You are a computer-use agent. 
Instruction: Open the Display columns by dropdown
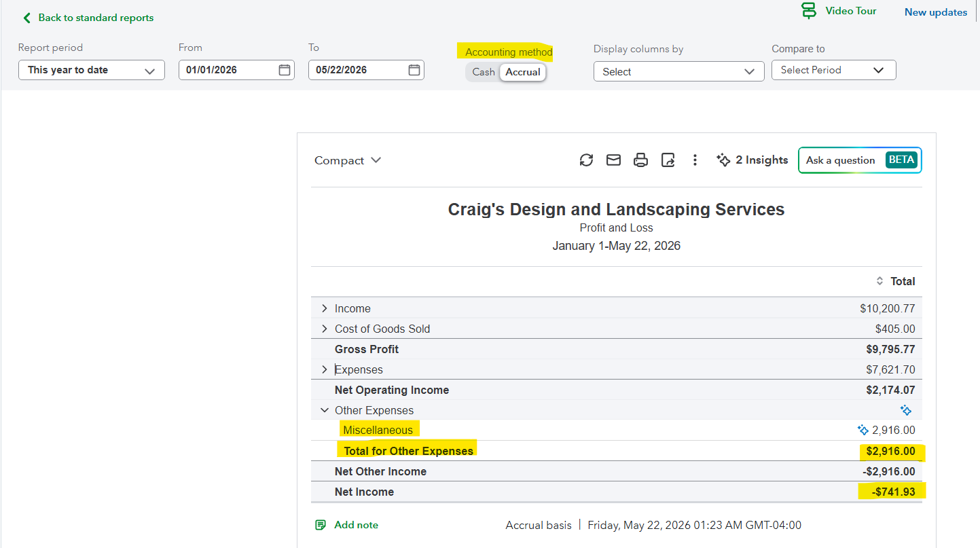[678, 71]
